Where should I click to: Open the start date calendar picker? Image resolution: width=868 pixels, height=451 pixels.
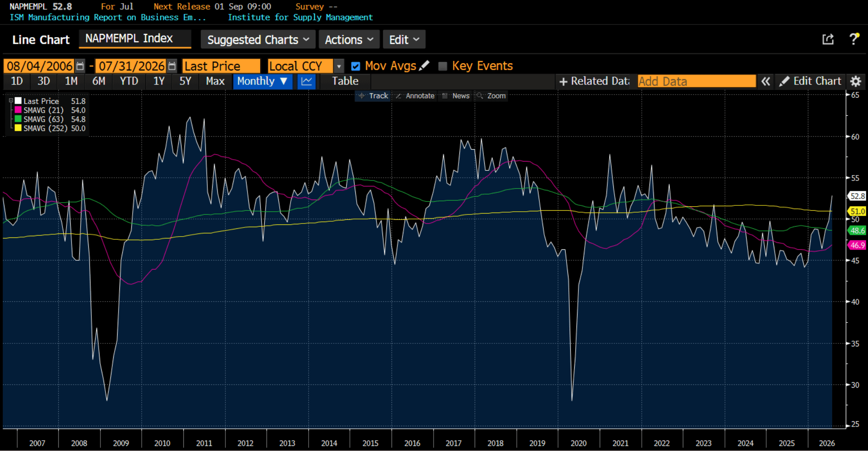point(80,66)
